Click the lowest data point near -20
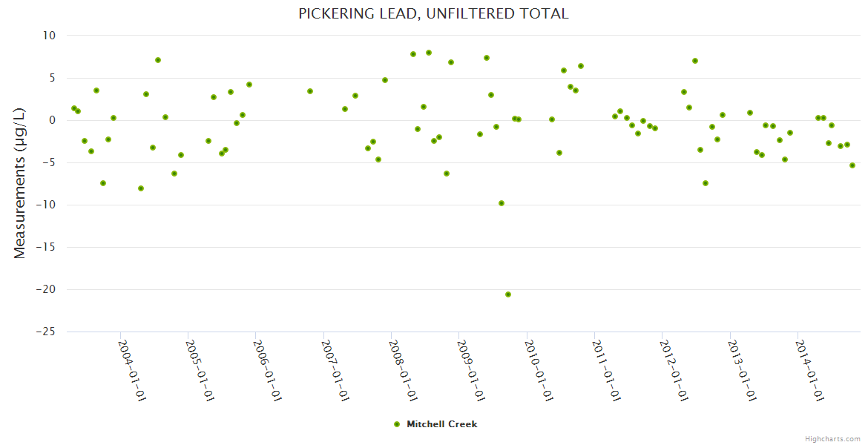This screenshot has width=868, height=445. 508,294
